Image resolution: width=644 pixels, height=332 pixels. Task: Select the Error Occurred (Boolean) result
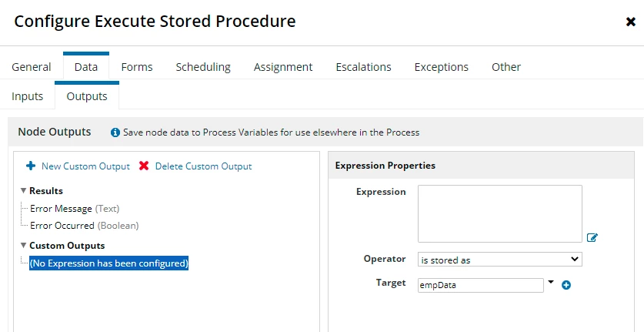coord(84,226)
